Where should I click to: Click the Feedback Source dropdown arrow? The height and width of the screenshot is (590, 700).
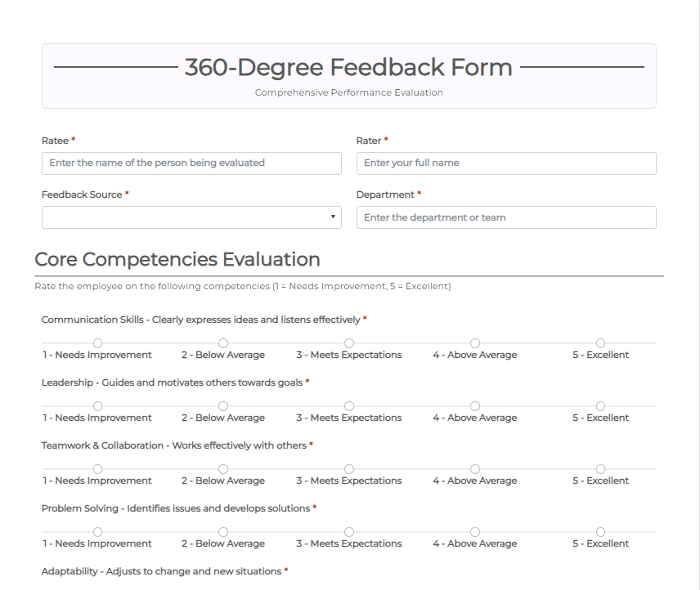pyautogui.click(x=332, y=217)
